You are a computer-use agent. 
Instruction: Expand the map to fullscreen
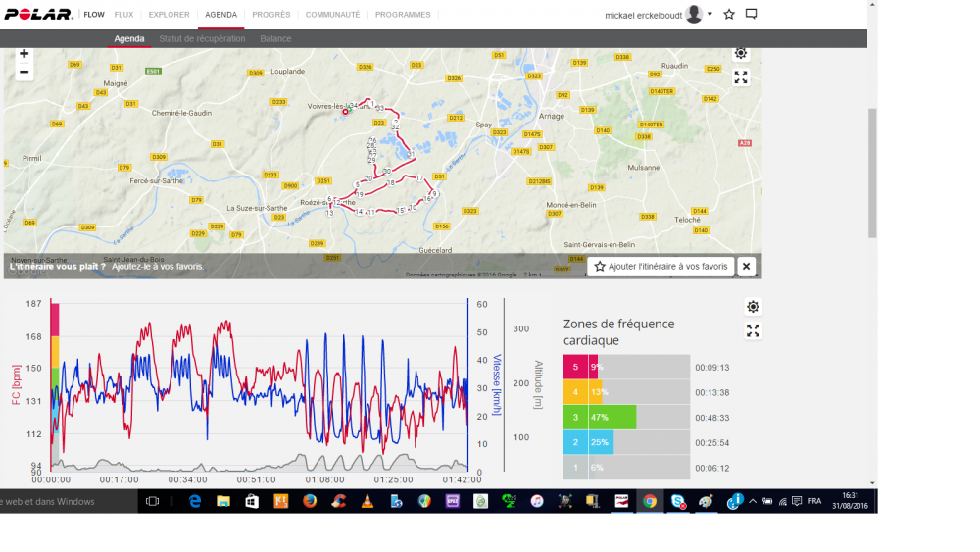tap(741, 77)
